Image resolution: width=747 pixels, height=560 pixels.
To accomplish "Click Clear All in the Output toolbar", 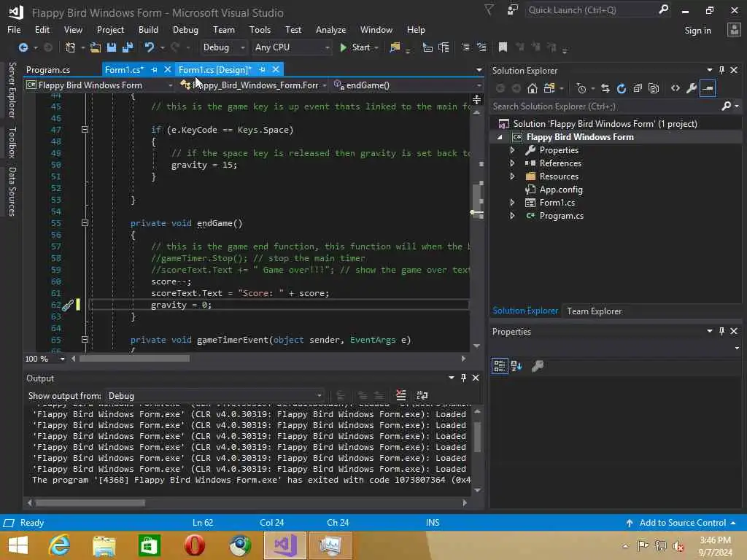I will pyautogui.click(x=401, y=395).
